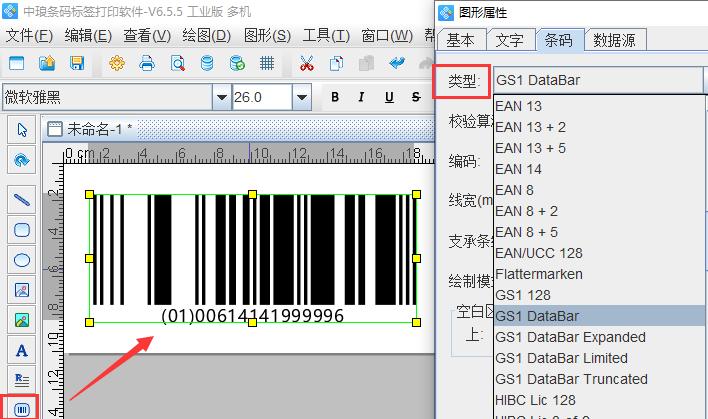Select the vector image insert tool

click(22, 289)
